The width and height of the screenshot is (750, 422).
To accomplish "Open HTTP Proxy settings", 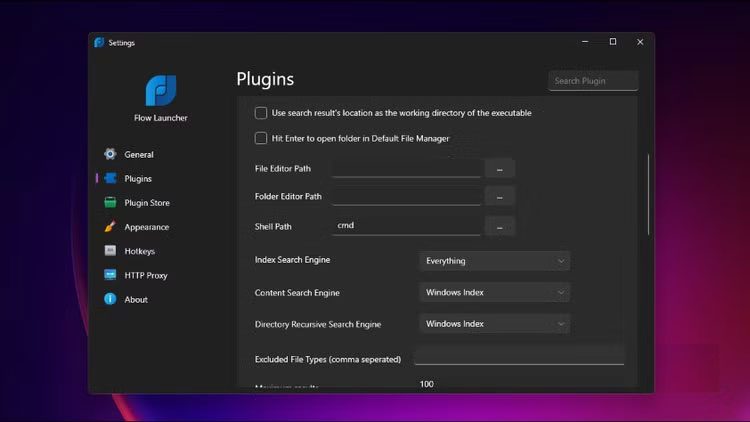I will (146, 275).
